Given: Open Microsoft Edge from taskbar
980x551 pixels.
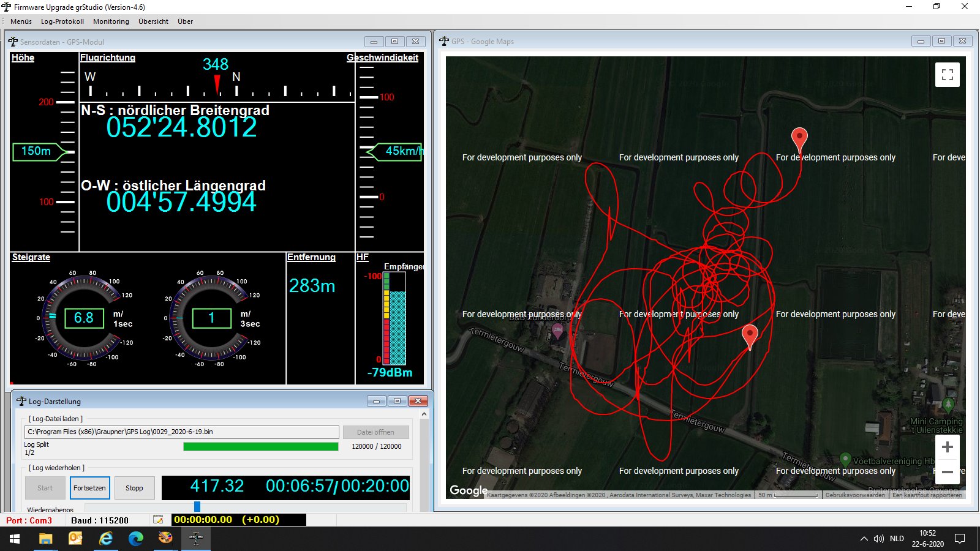Looking at the screenshot, I should [x=136, y=539].
